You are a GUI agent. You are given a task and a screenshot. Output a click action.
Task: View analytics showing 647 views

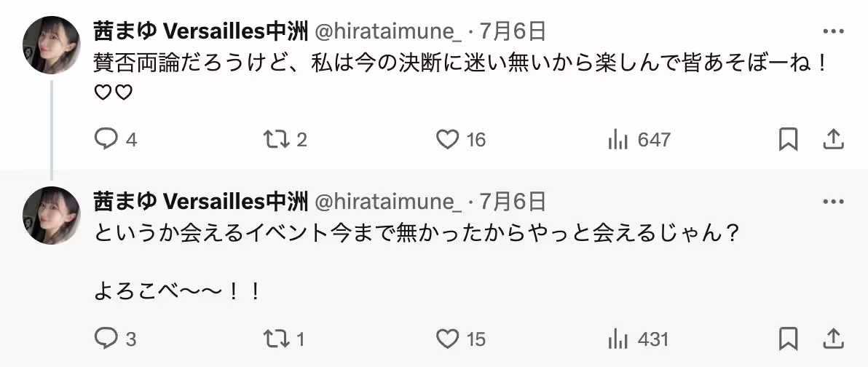click(x=618, y=139)
